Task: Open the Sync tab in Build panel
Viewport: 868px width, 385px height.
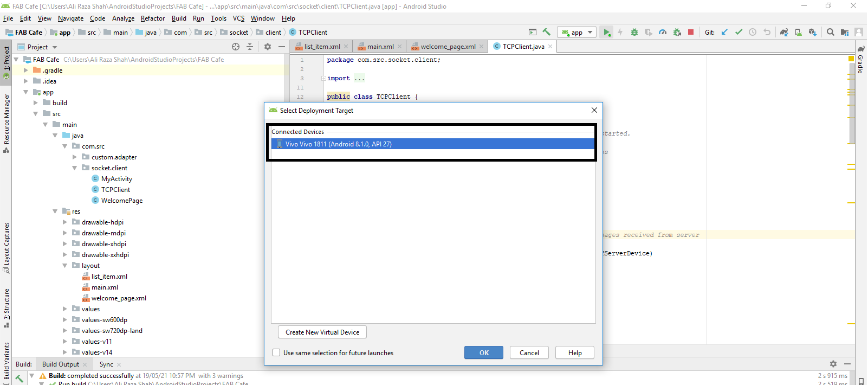Action: tap(106, 364)
